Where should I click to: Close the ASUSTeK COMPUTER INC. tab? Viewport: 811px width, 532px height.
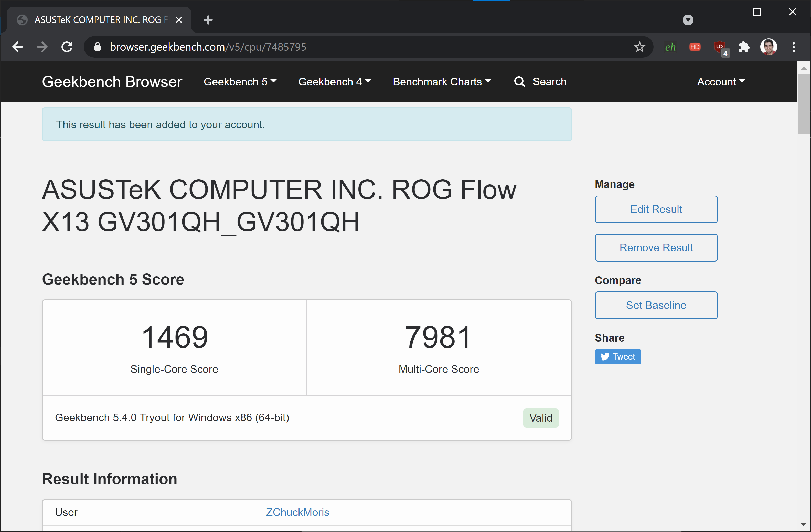pyautogui.click(x=178, y=20)
